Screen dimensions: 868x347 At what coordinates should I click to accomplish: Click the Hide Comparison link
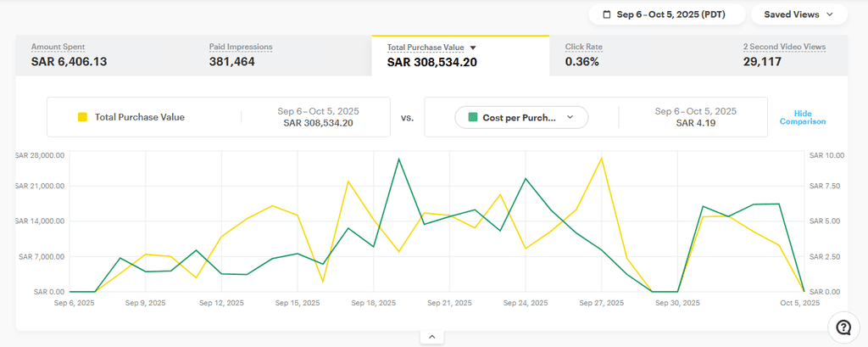(802, 117)
